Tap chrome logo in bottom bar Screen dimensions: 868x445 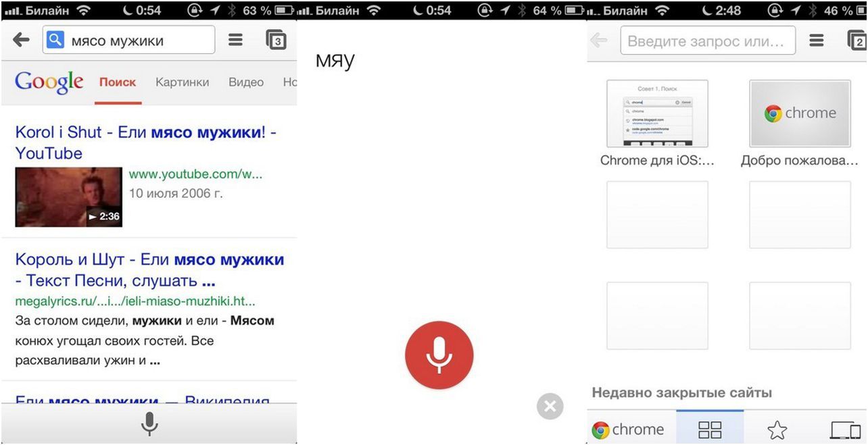point(628,429)
